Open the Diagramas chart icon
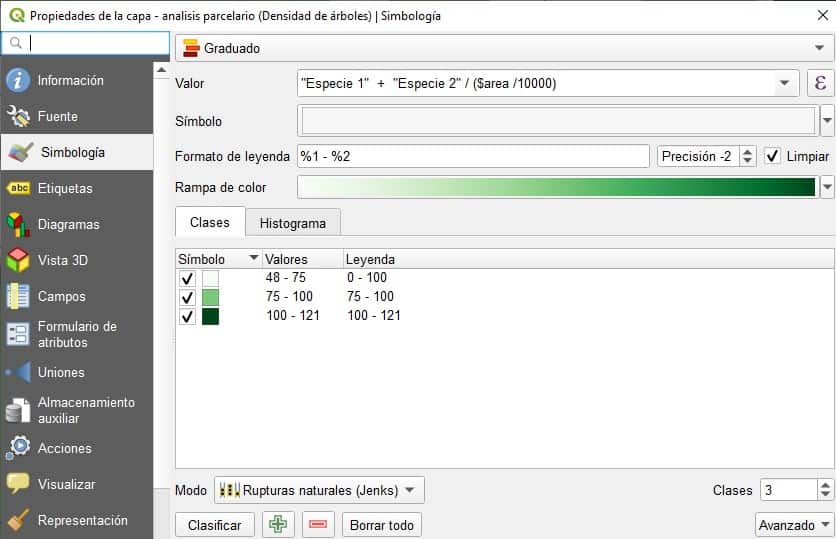The height and width of the screenshot is (539, 836). [x=18, y=224]
